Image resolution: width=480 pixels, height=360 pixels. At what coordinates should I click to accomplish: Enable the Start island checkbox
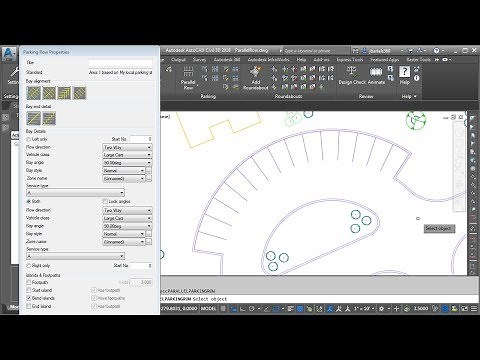[x=29, y=290]
